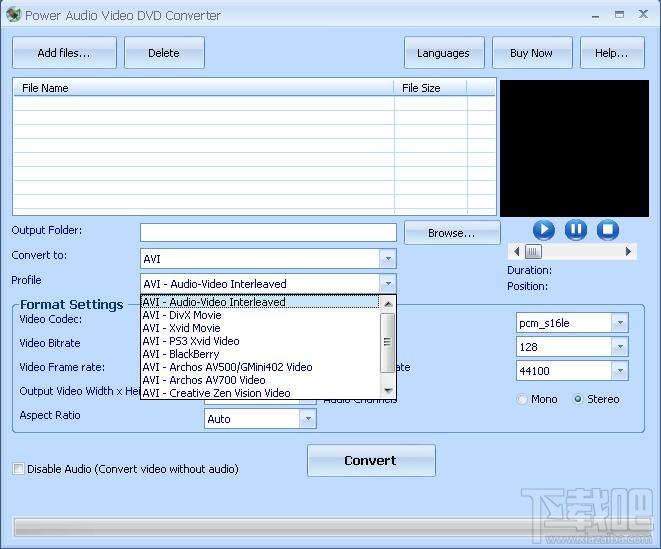
Task: Click the Stop preview button
Action: [607, 230]
